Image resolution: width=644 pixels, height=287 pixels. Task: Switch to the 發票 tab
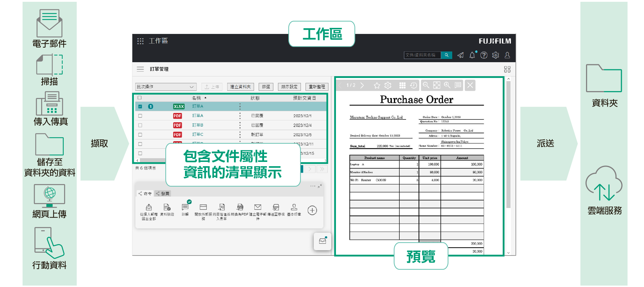(x=163, y=194)
